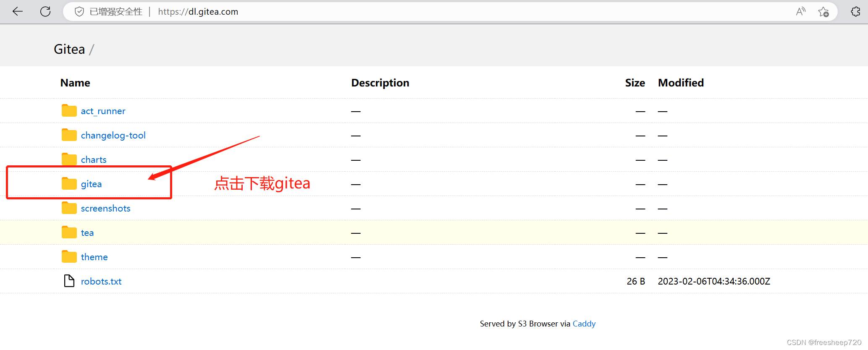Sort by the Modified column header
The height and width of the screenshot is (350, 868).
(x=681, y=83)
